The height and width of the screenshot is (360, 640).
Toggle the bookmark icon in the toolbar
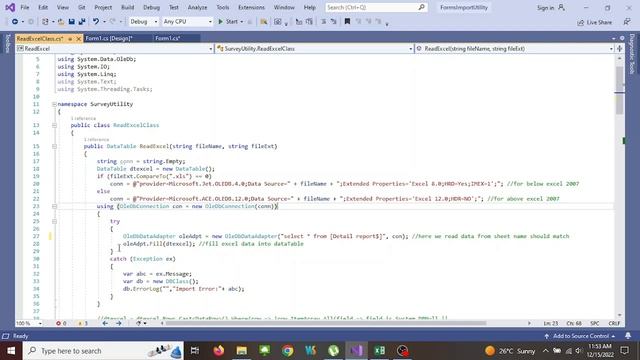[x=347, y=22]
